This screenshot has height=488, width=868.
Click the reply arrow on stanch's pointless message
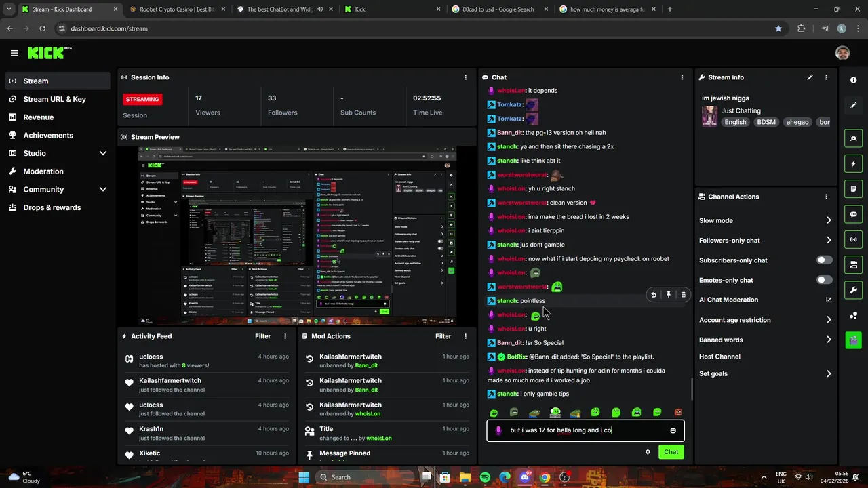point(654,295)
